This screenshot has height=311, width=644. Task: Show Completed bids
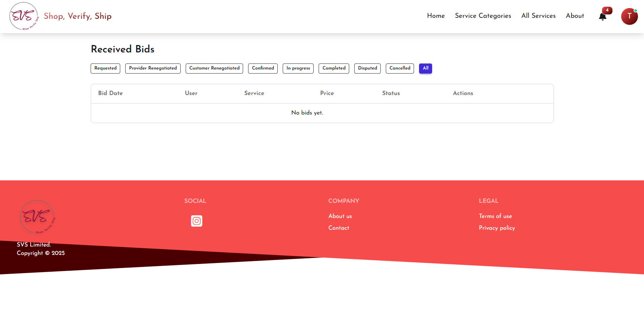pyautogui.click(x=334, y=68)
